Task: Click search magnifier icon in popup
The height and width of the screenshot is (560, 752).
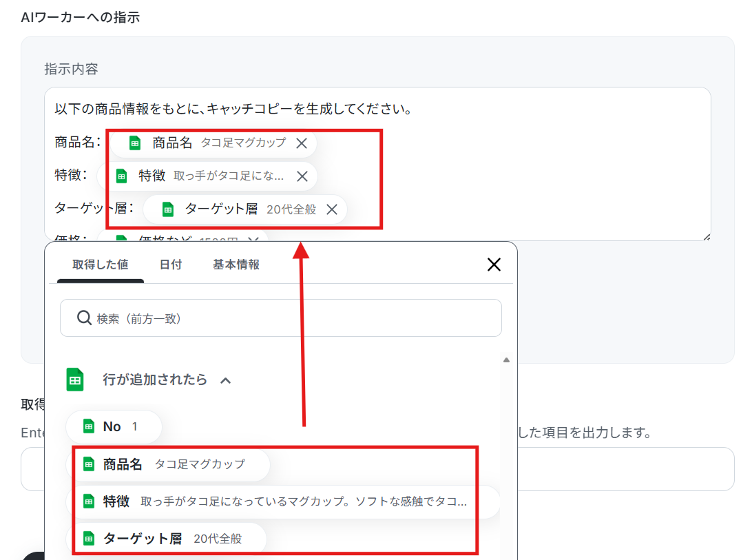Action: pos(84,318)
